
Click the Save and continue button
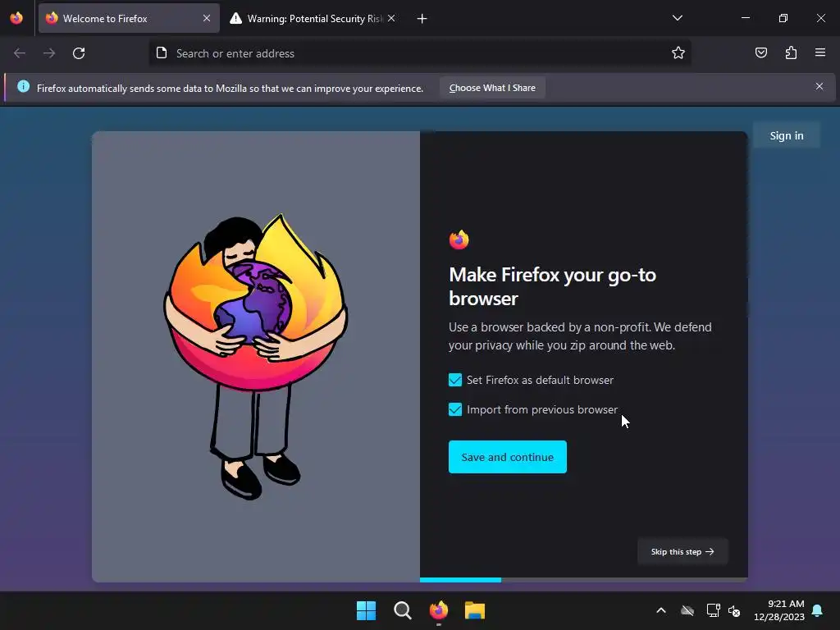(507, 457)
